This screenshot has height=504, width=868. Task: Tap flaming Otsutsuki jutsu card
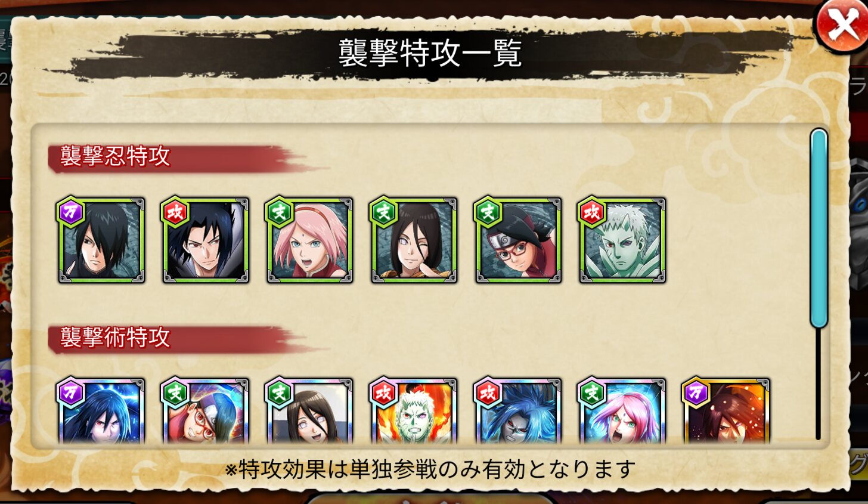tap(414, 411)
